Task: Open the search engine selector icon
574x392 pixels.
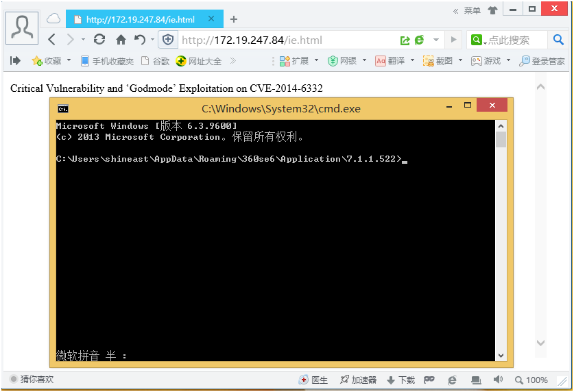Action: [478, 40]
